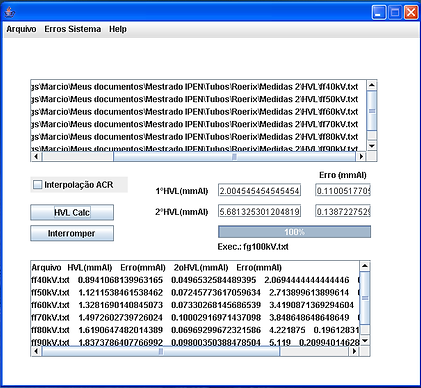Click the ff60kV.txt results row

195,305
